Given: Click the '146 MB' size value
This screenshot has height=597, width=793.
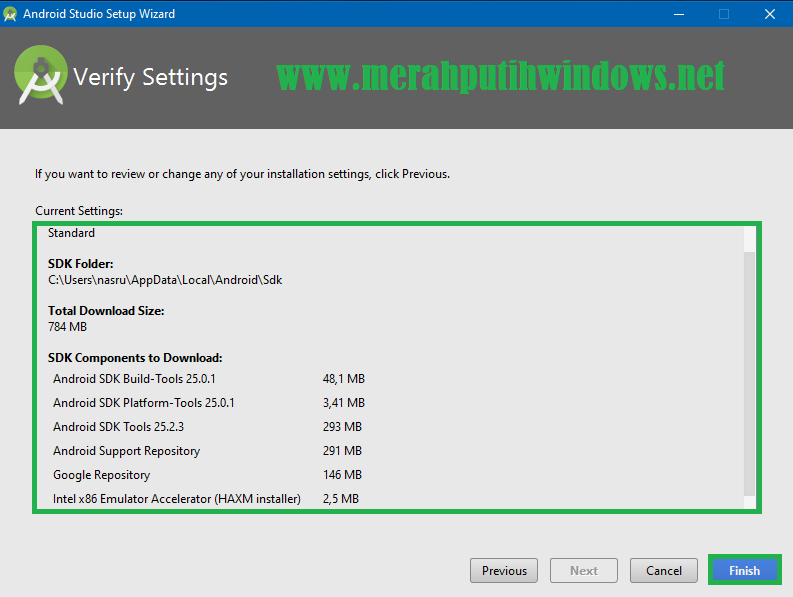Looking at the screenshot, I should [342, 475].
